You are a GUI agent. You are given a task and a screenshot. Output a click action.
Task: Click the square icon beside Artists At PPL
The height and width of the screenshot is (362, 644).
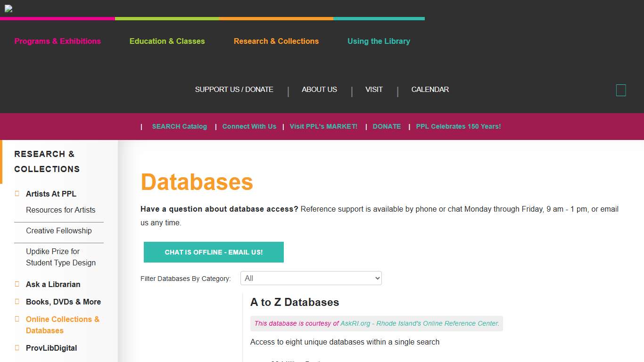click(17, 194)
